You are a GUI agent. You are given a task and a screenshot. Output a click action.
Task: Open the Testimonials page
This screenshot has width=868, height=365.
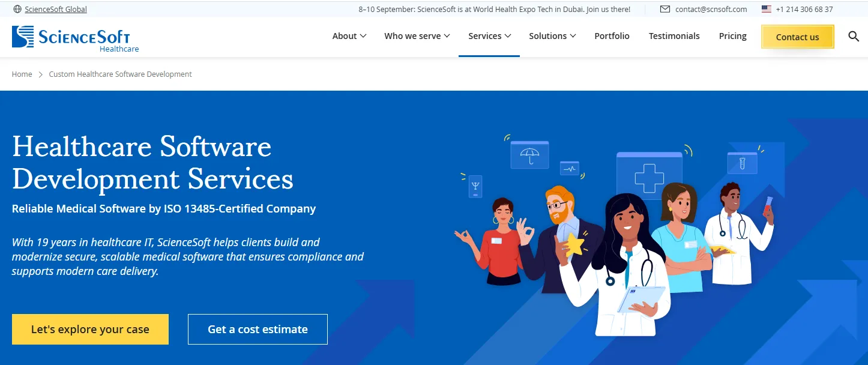click(674, 36)
